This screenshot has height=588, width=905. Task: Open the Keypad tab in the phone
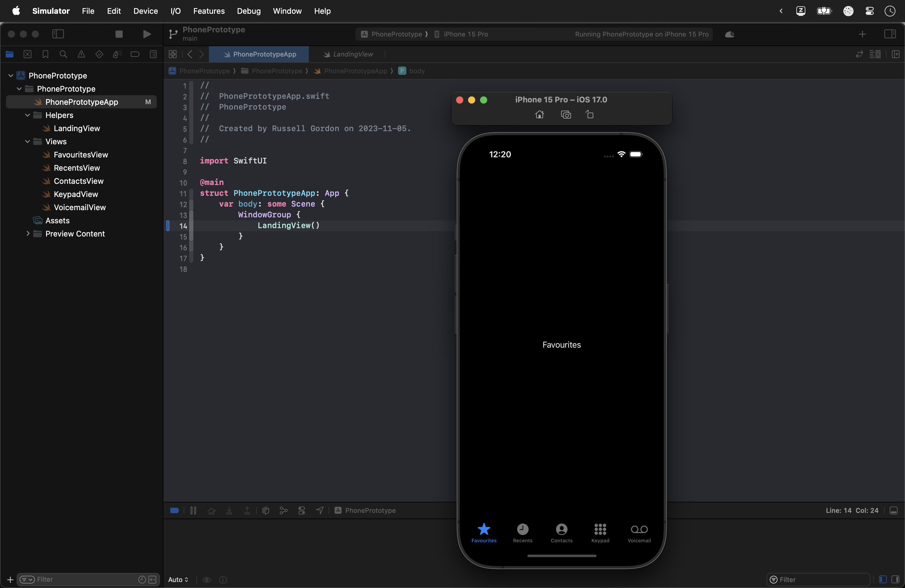(600, 532)
